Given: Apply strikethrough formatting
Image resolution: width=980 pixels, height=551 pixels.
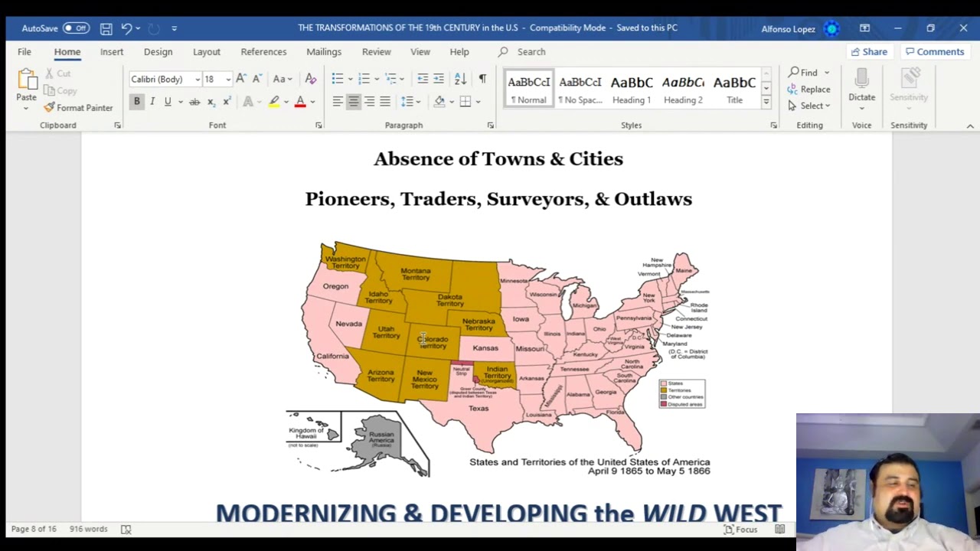Looking at the screenshot, I should click(x=194, y=102).
